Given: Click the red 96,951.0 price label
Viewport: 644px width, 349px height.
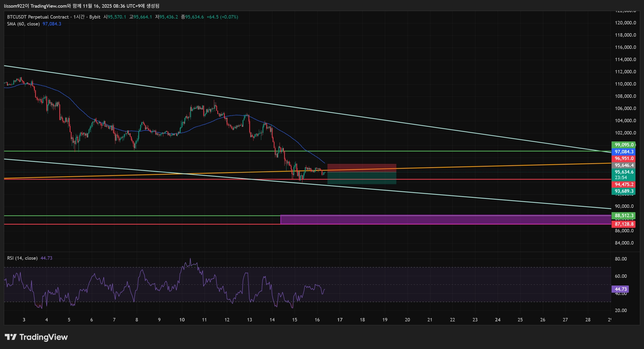Looking at the screenshot, I should pyautogui.click(x=624, y=159).
